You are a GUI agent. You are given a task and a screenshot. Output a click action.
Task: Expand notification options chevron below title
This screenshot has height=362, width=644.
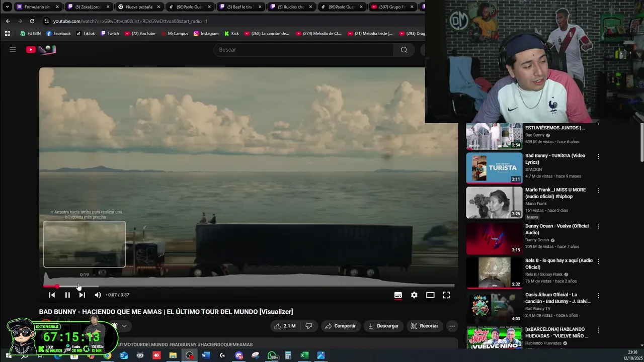tap(124, 326)
